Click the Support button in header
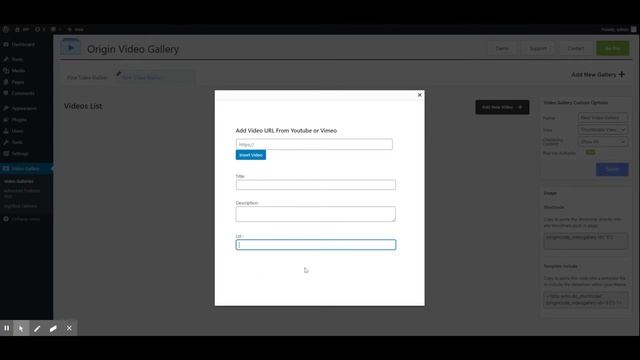 pos(538,48)
